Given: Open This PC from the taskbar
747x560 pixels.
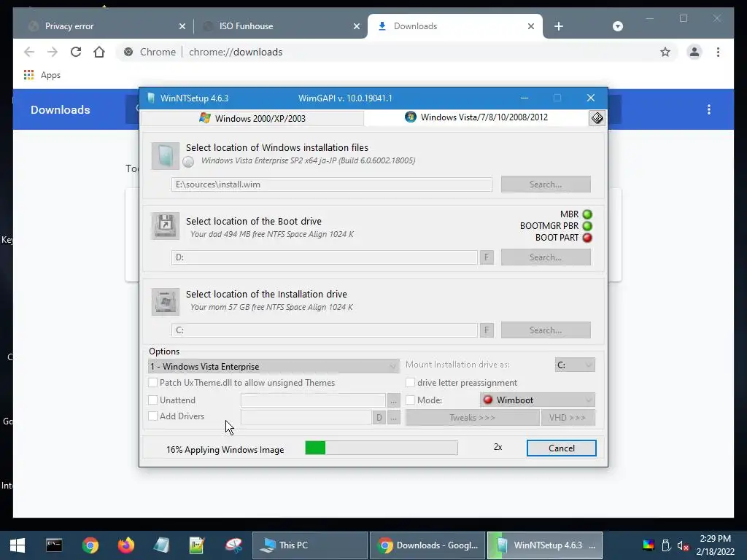Looking at the screenshot, I should tap(309, 545).
